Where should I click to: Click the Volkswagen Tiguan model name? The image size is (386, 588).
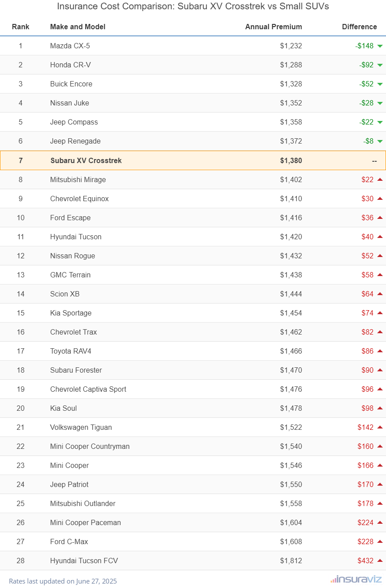[81, 427]
